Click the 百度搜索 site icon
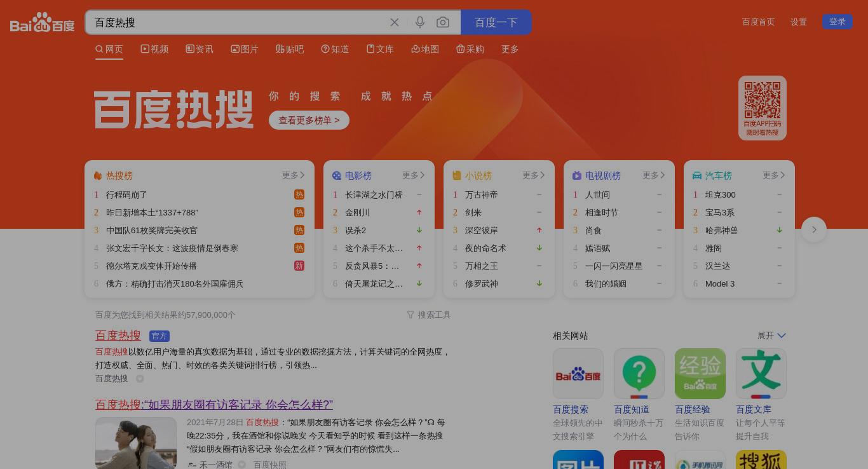The image size is (868, 469). tap(578, 374)
